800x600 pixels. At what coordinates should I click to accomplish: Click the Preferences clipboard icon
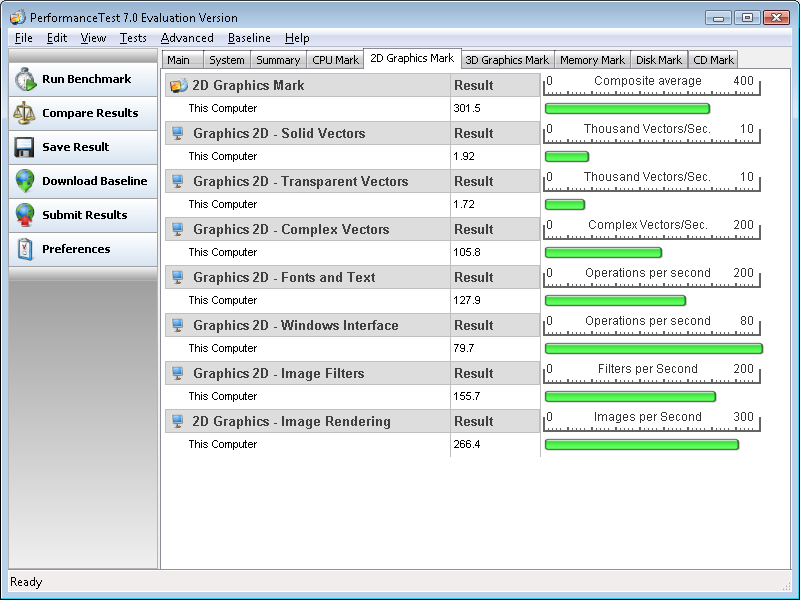25,249
